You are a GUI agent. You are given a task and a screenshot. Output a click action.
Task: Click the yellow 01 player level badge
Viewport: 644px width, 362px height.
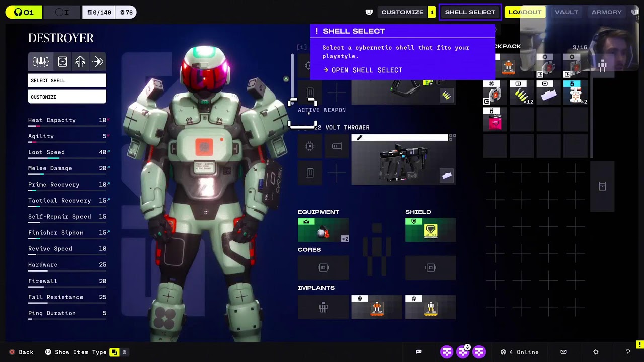tap(23, 12)
